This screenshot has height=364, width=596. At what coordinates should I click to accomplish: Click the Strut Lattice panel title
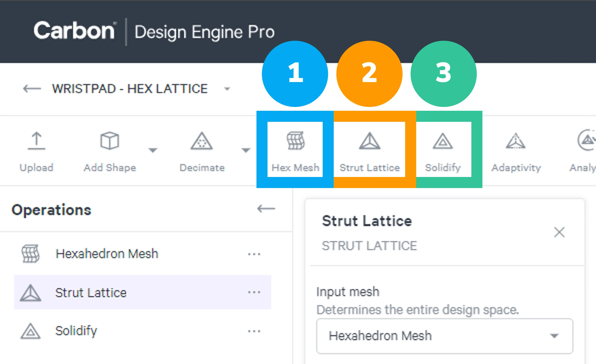[367, 221]
